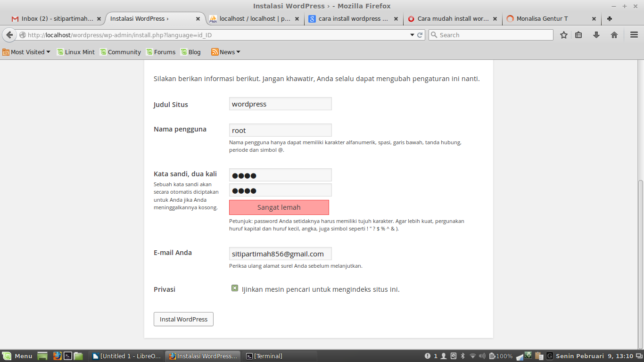Click the site identity globe icon

click(23, 35)
